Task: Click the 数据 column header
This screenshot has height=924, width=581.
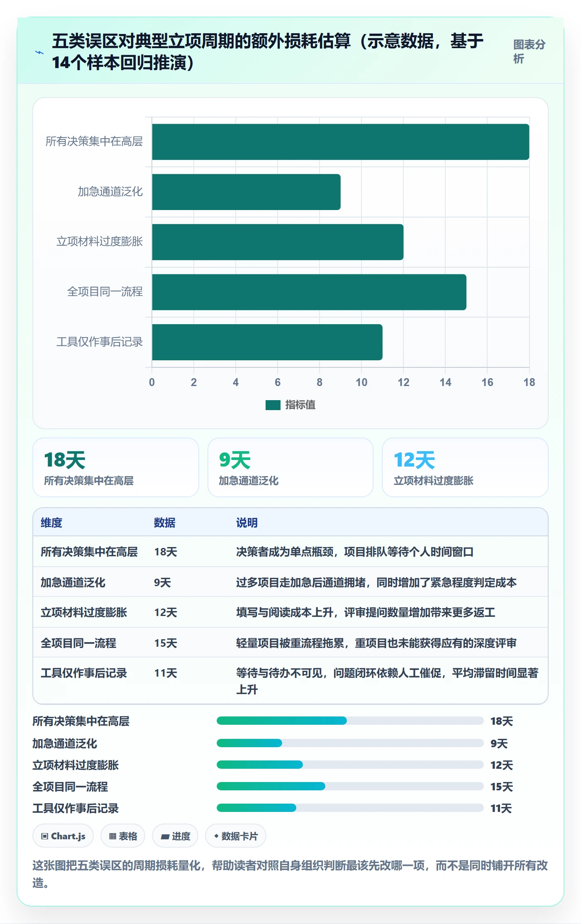Action: pyautogui.click(x=165, y=523)
